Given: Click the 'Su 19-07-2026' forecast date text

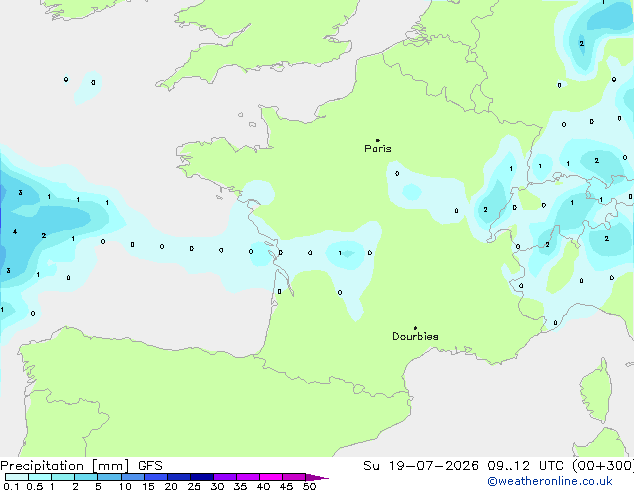Looking at the screenshot, I should pos(421,466).
